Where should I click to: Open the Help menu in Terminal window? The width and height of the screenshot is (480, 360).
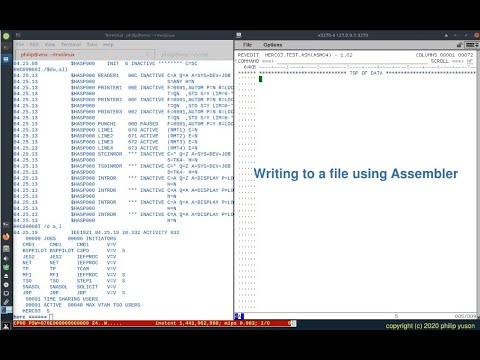coord(108,44)
